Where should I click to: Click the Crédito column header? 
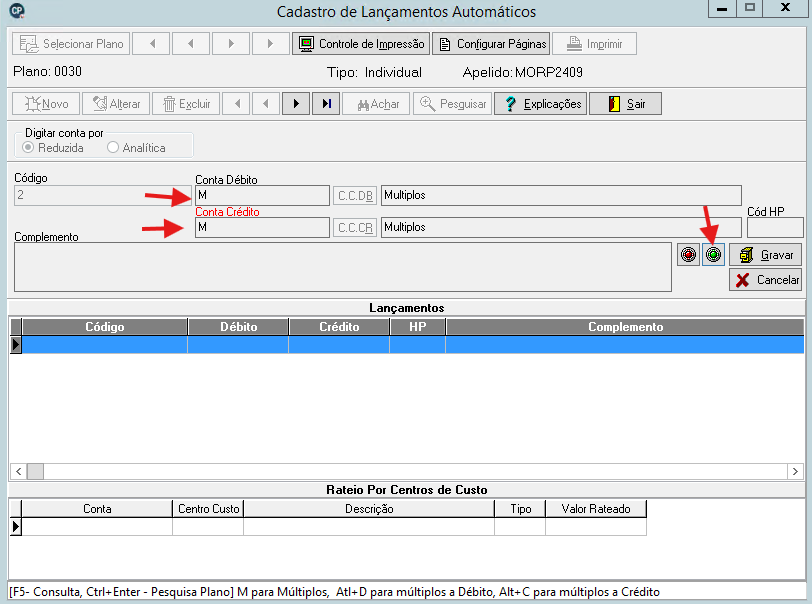339,327
